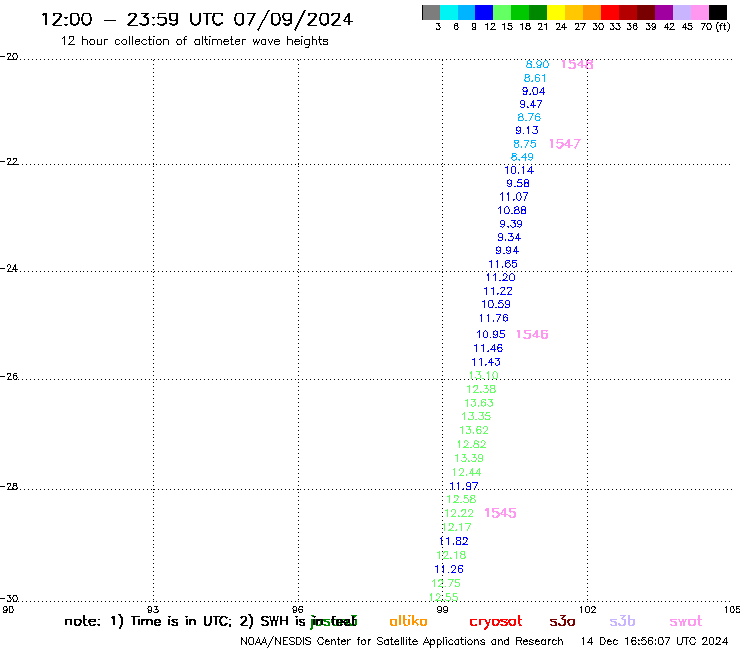The image size is (740, 650).
Task: Select the pink time label 1545
Action: click(x=500, y=513)
